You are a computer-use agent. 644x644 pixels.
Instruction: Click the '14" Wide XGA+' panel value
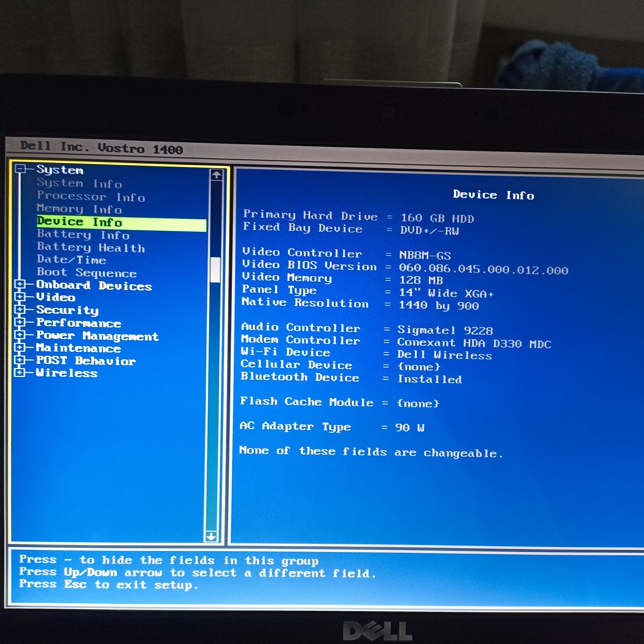coord(446,293)
